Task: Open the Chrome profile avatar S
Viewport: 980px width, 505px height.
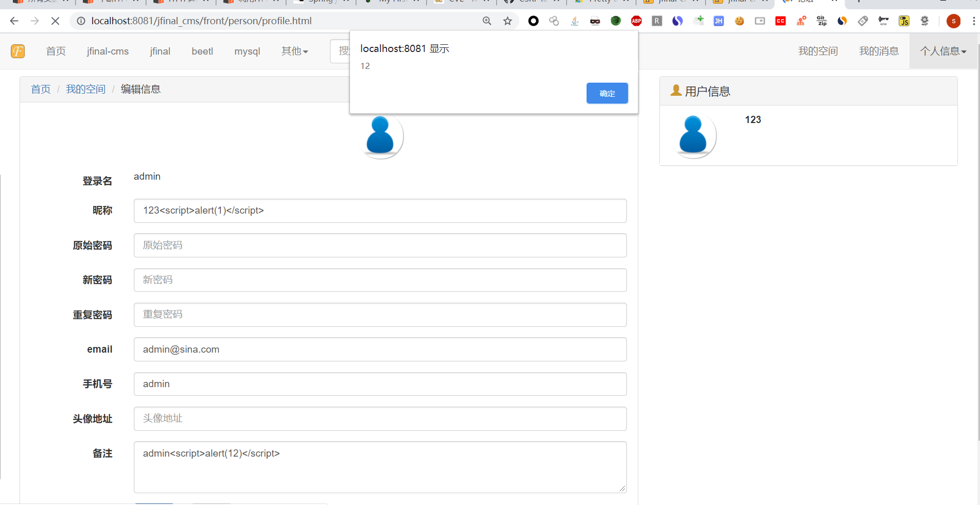Action: [953, 21]
